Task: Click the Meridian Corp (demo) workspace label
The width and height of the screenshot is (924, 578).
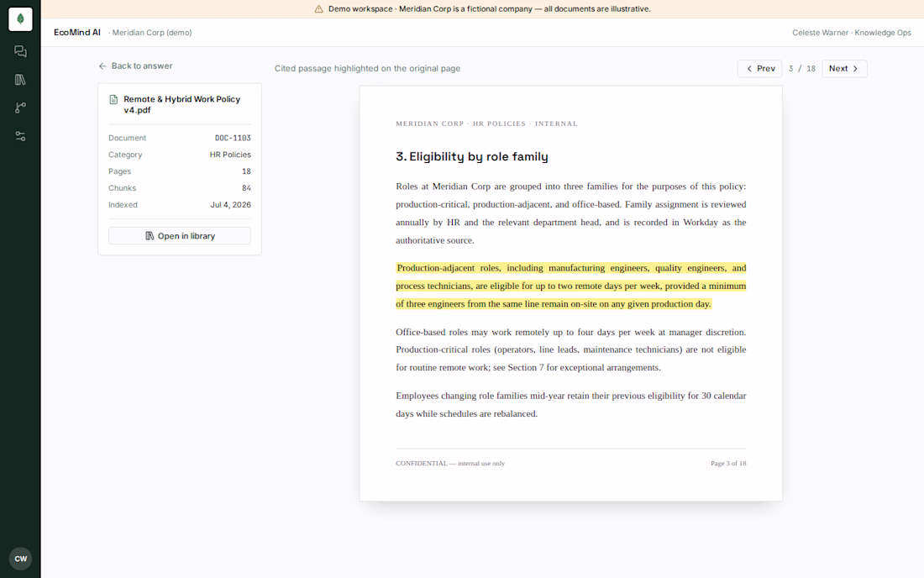Action: coord(152,33)
